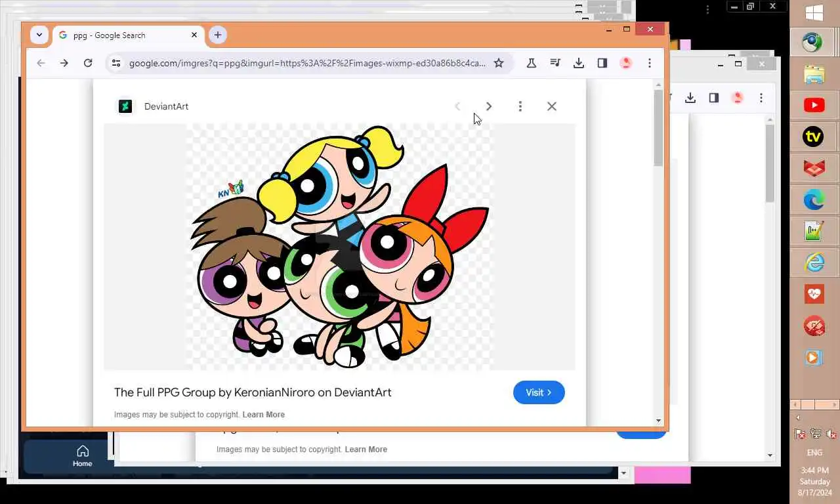Image resolution: width=840 pixels, height=504 pixels.
Task: Open YouTube app in the taskbar
Action: 814,105
